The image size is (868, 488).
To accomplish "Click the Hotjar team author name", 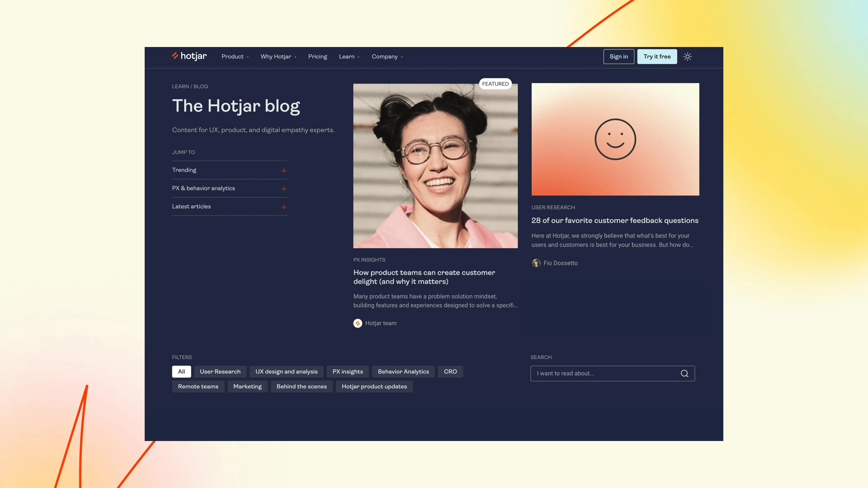I will tap(381, 323).
